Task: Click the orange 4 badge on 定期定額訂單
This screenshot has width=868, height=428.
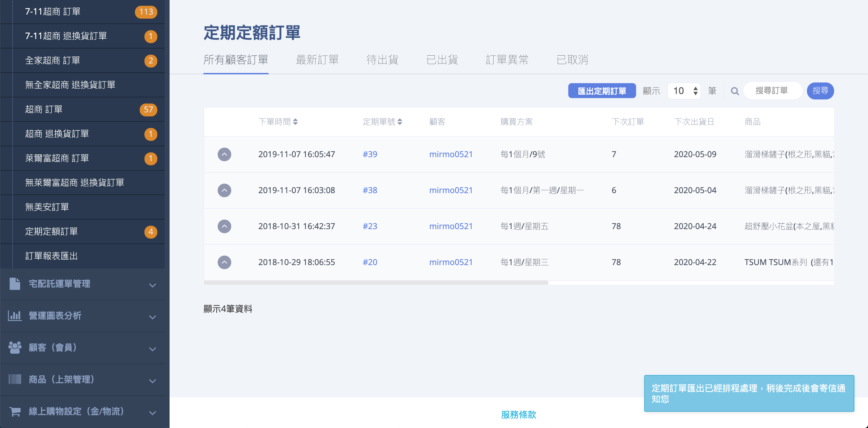Action: (151, 232)
